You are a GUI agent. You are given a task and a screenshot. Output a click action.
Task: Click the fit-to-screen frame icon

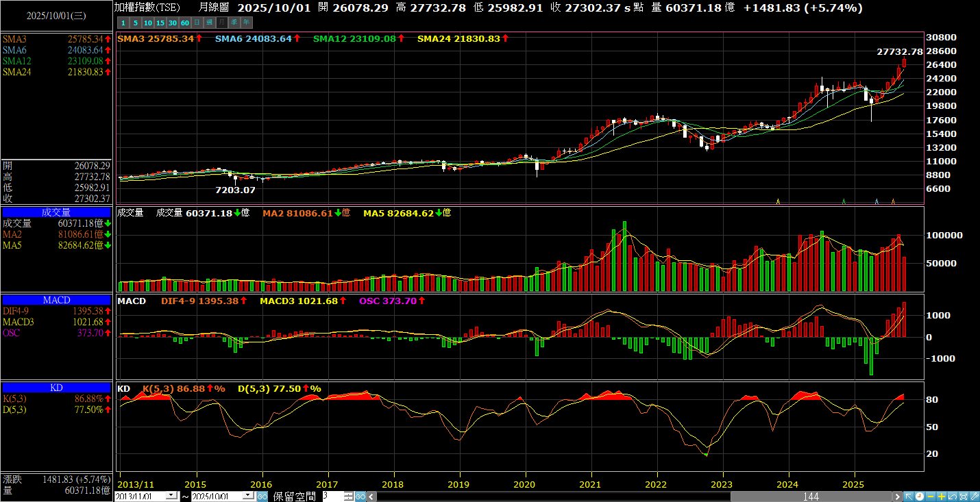(x=964, y=497)
